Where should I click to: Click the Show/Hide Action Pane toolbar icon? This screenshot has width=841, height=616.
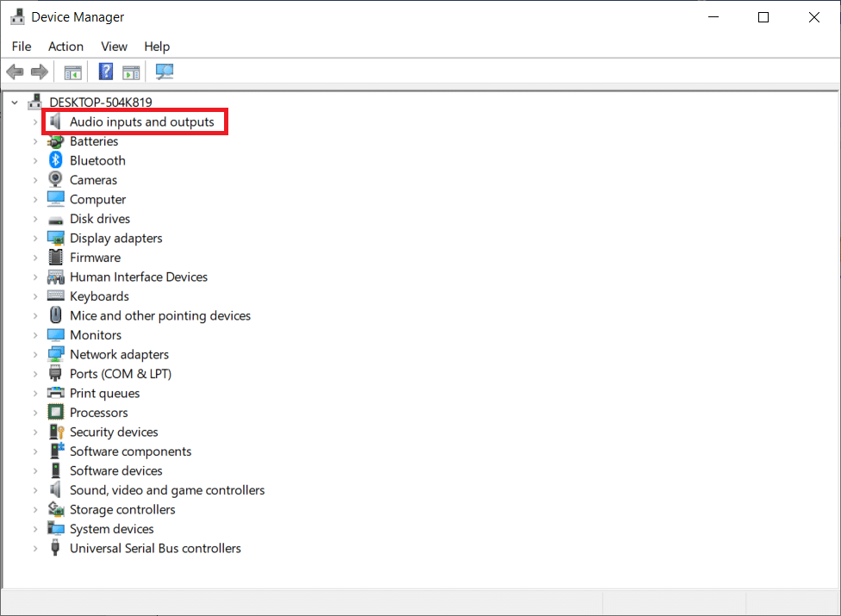131,72
